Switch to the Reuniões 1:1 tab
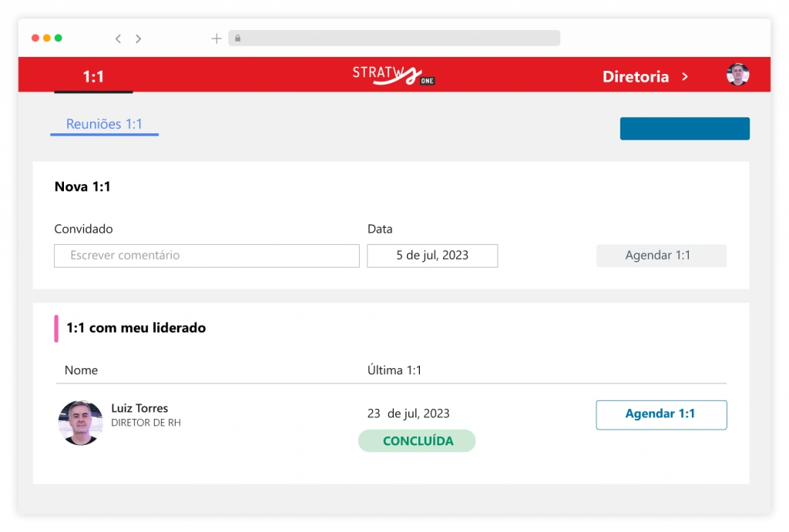 [x=104, y=124]
